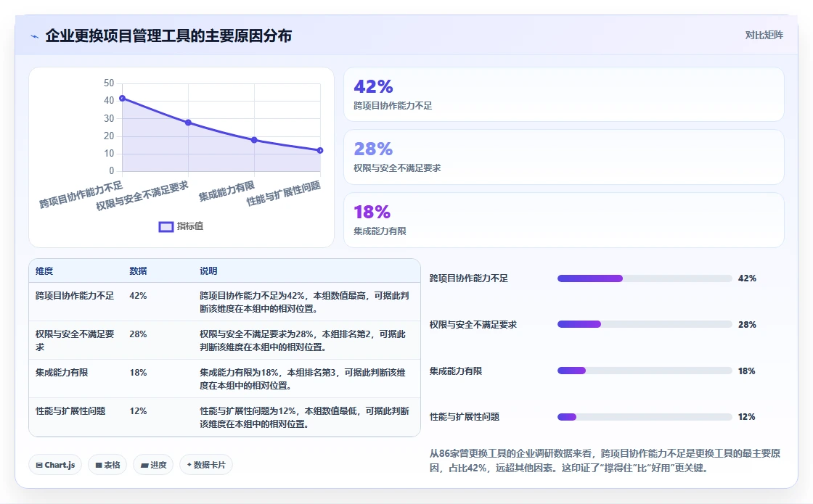Click the 对比矩阵 label in header

click(x=764, y=36)
